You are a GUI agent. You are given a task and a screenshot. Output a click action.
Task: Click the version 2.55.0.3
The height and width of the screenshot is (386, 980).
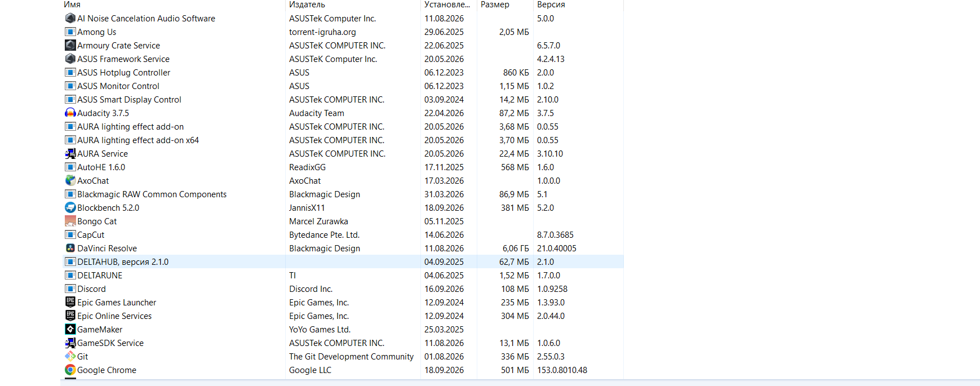551,356
